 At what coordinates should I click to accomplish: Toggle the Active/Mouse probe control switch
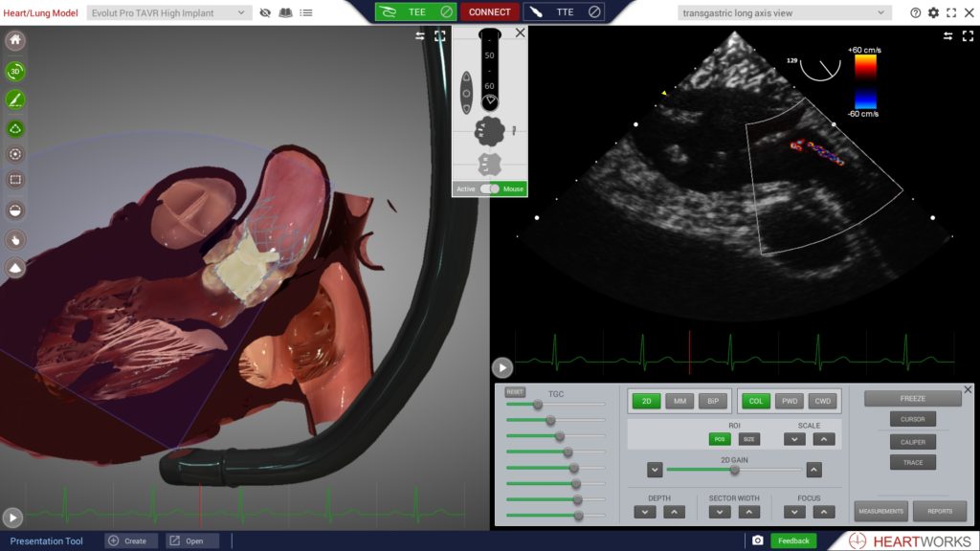(490, 188)
